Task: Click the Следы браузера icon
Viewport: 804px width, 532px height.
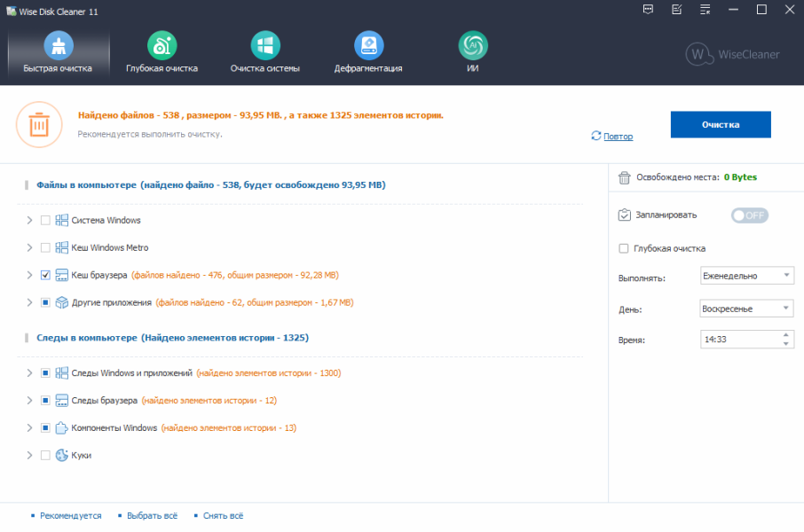Action: tap(61, 400)
